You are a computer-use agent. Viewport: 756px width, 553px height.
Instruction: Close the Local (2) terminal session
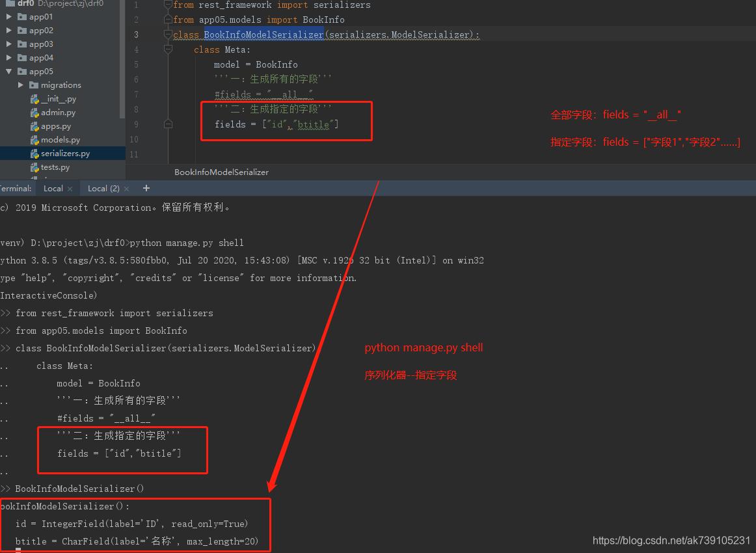[126, 188]
